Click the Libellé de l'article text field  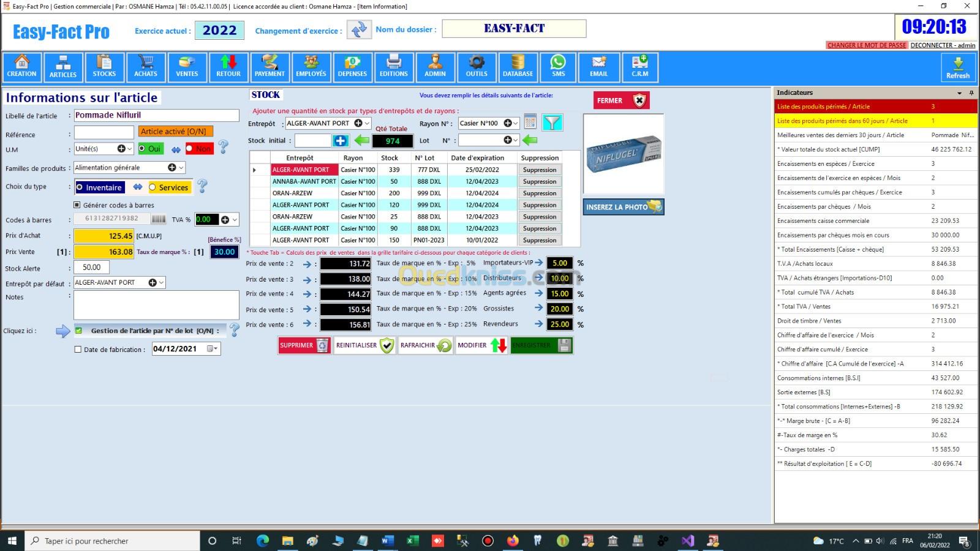(156, 115)
